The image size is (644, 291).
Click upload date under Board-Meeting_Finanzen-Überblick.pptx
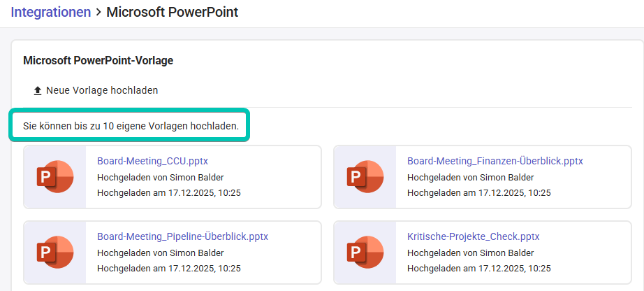(x=479, y=192)
